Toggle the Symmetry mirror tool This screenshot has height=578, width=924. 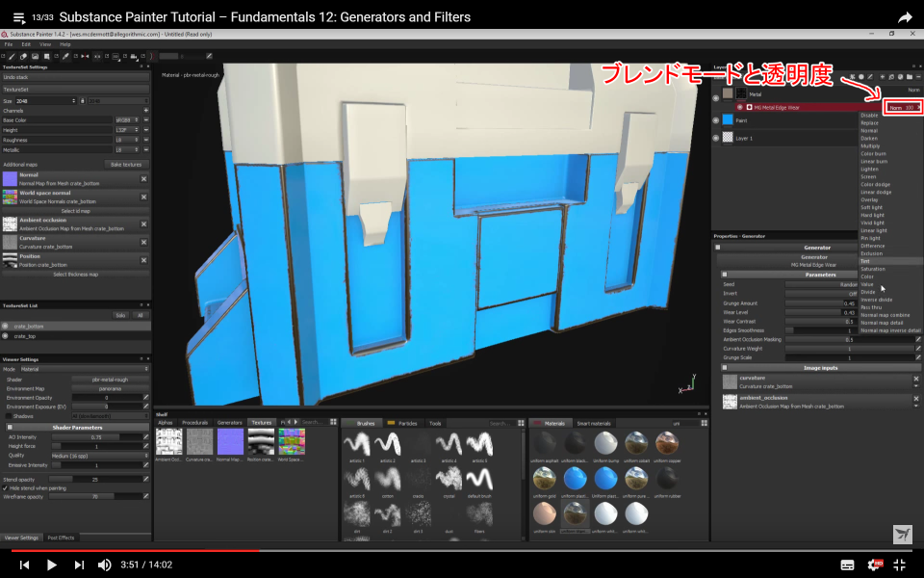[85, 56]
